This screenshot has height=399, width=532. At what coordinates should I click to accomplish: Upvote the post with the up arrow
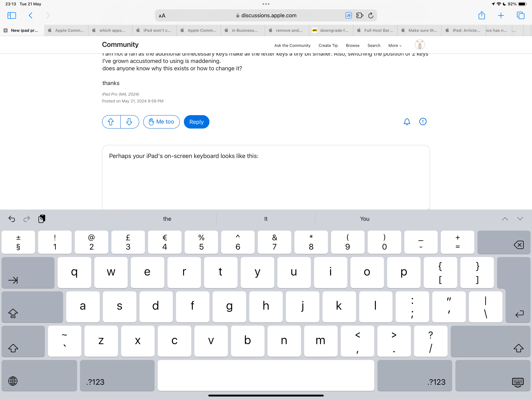pyautogui.click(x=111, y=122)
